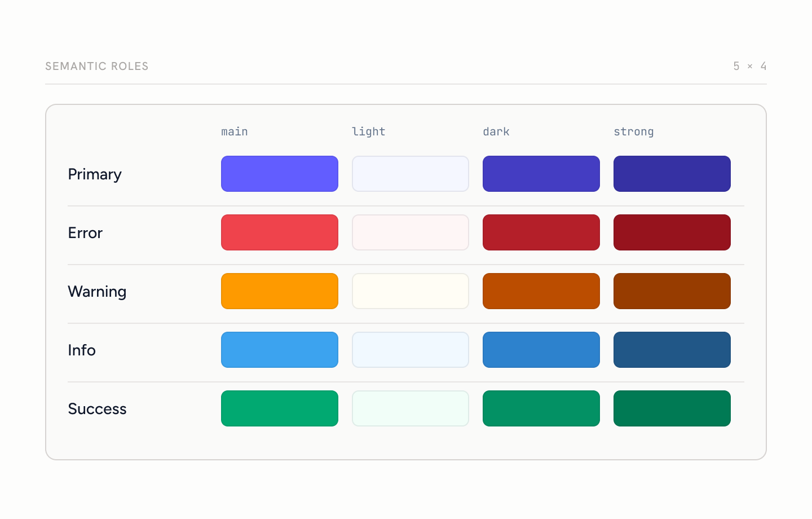Viewport: 812px width, 519px height.
Task: Click the 'Error' row label
Action: point(85,232)
